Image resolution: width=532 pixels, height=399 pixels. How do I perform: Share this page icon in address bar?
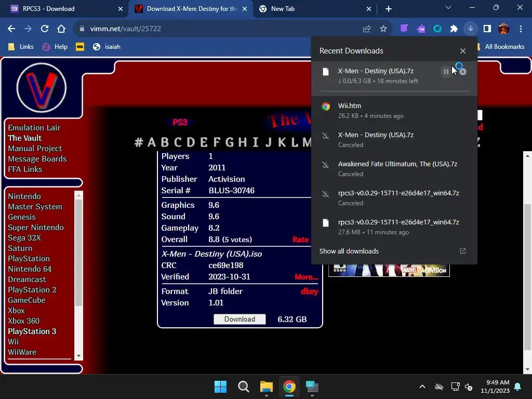point(366,29)
